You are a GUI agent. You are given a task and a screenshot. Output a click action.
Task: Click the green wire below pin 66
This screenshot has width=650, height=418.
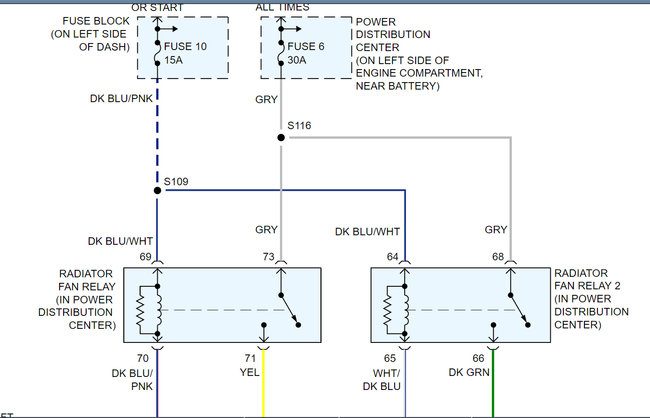(x=493, y=384)
